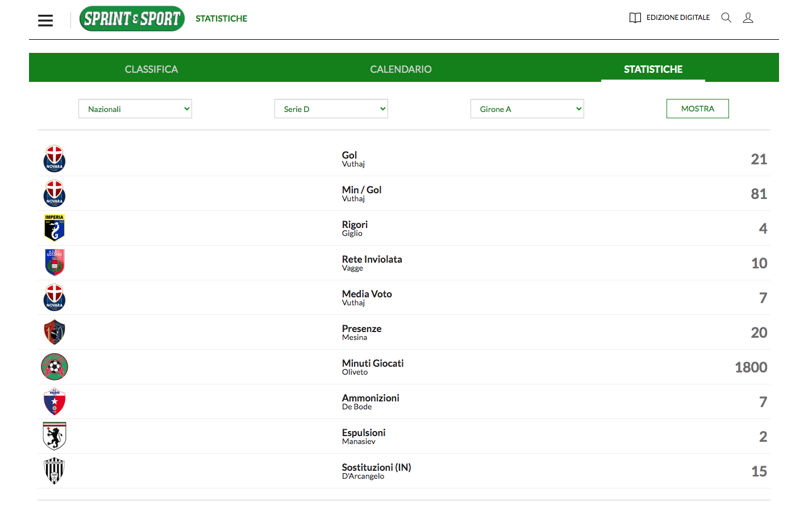
Task: Click the user account icon
Action: [x=748, y=18]
